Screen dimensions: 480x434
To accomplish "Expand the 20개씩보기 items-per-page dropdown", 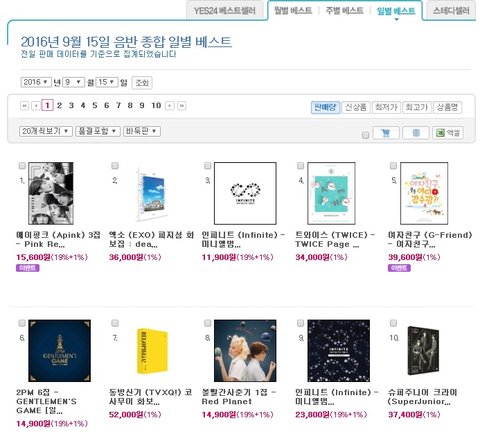I will pyautogui.click(x=46, y=131).
